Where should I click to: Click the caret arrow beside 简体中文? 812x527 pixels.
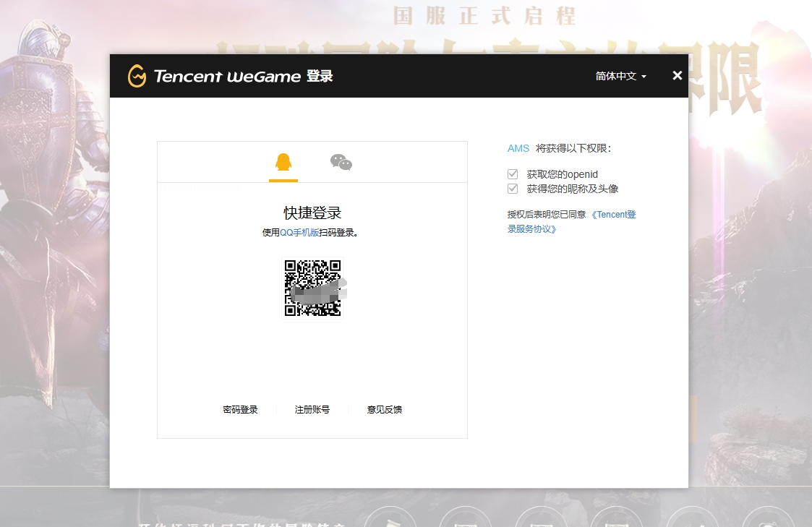644,77
